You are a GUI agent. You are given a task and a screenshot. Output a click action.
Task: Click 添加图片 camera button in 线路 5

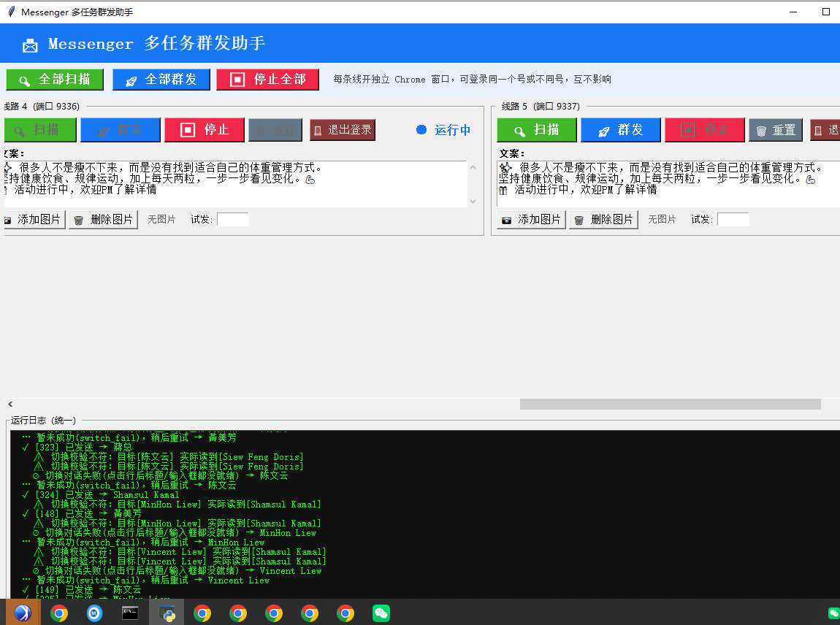pos(532,220)
